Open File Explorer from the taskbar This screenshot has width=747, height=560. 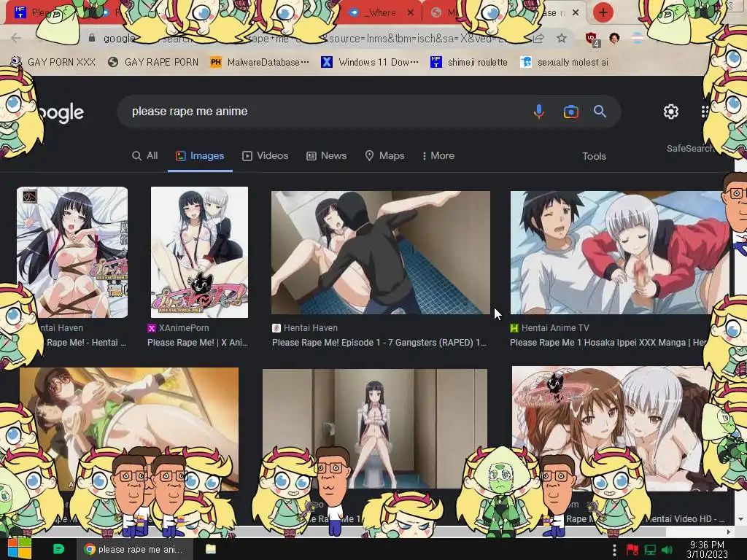pos(211,549)
